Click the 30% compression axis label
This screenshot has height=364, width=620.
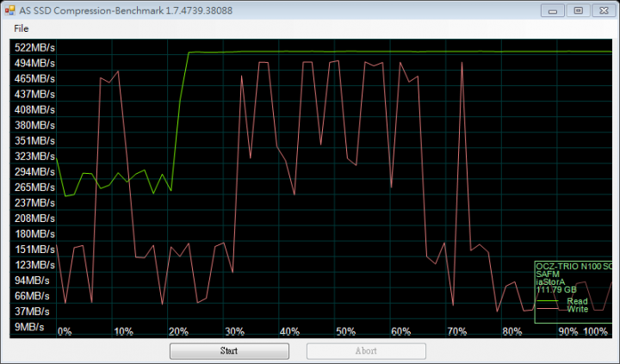(235, 331)
